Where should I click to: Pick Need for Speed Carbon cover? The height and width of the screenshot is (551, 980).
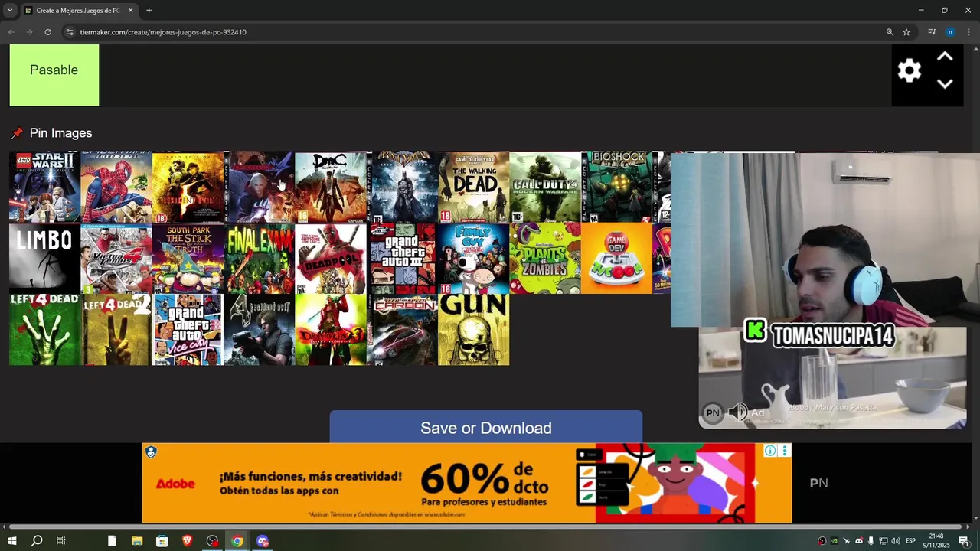pos(402,330)
